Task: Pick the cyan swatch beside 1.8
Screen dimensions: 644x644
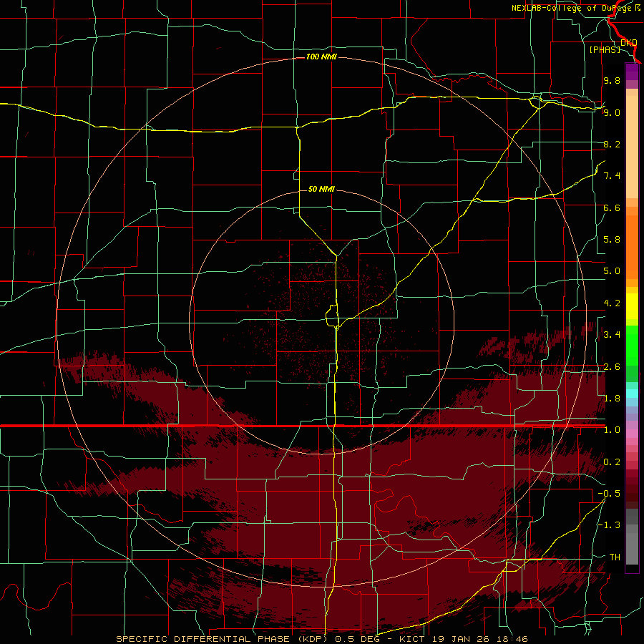Action: [x=632, y=394]
